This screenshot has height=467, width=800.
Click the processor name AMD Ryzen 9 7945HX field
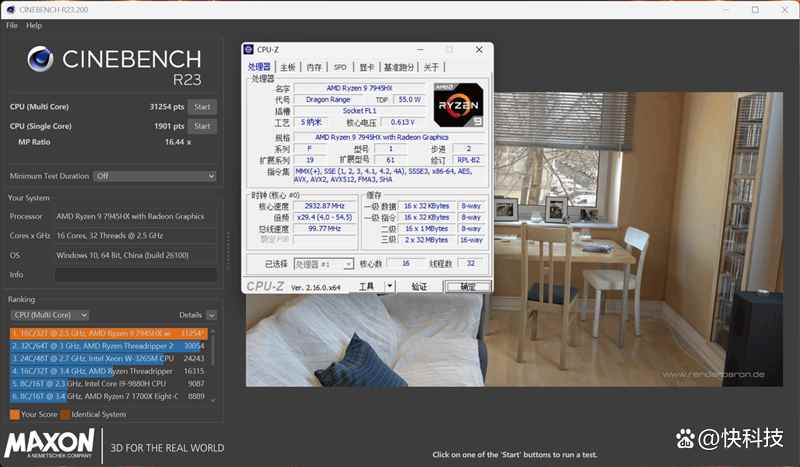[x=359, y=88]
